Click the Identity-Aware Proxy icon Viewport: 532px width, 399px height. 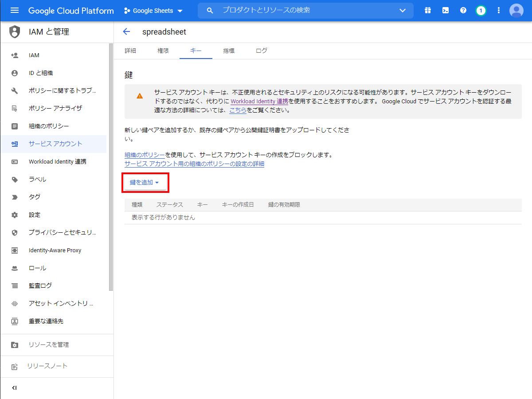[15, 250]
